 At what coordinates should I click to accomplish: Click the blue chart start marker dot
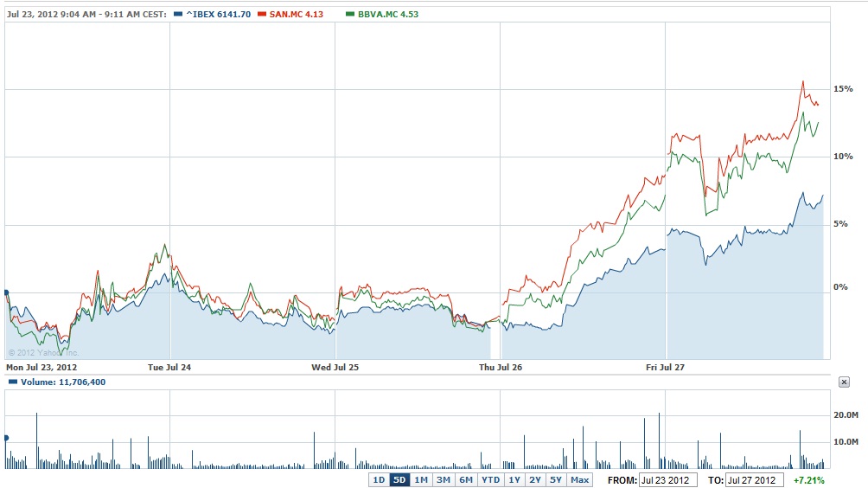[x=6, y=292]
